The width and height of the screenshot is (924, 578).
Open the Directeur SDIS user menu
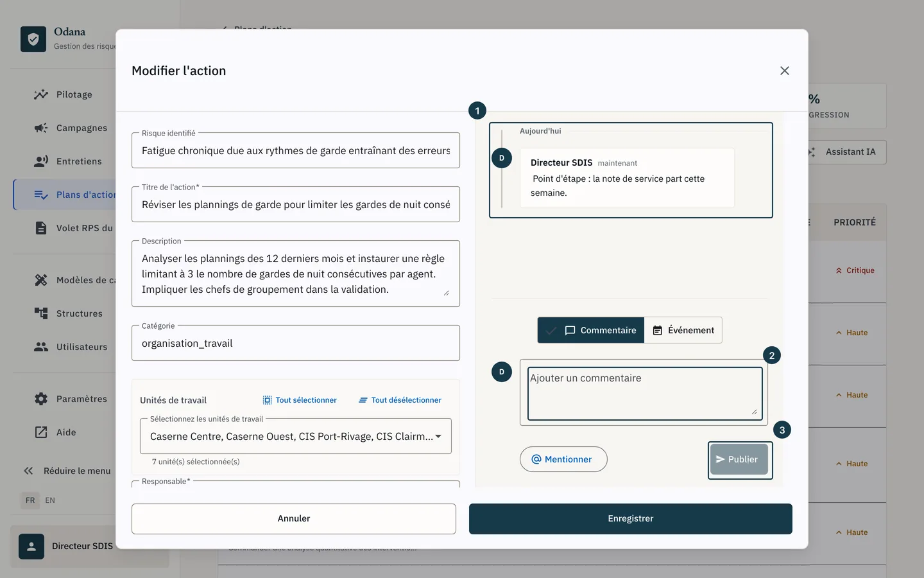click(90, 547)
